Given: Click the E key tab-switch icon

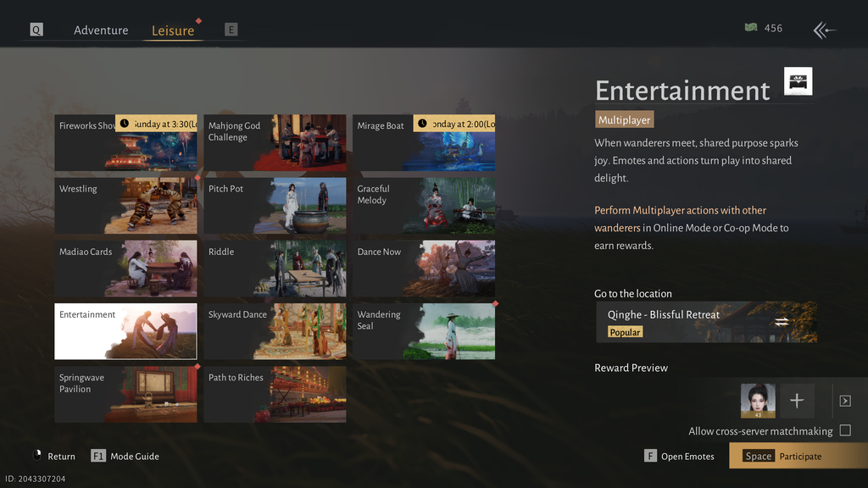Looking at the screenshot, I should [231, 30].
